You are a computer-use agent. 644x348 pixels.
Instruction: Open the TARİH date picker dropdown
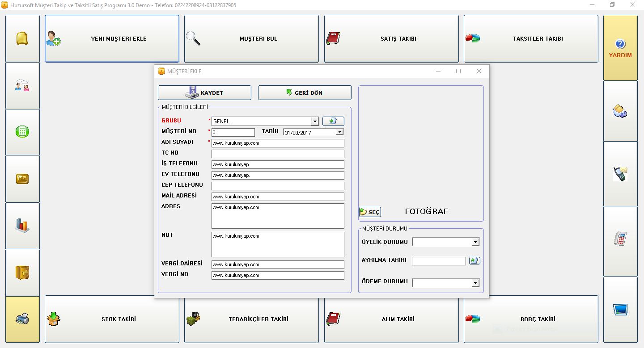click(339, 132)
